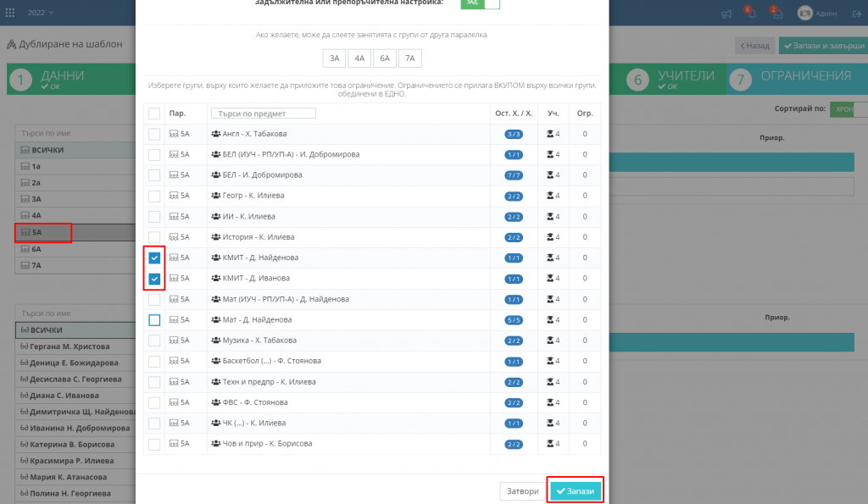Uncheck КМИТ - Д. Найденова checkbox
The image size is (868, 504).
154,258
